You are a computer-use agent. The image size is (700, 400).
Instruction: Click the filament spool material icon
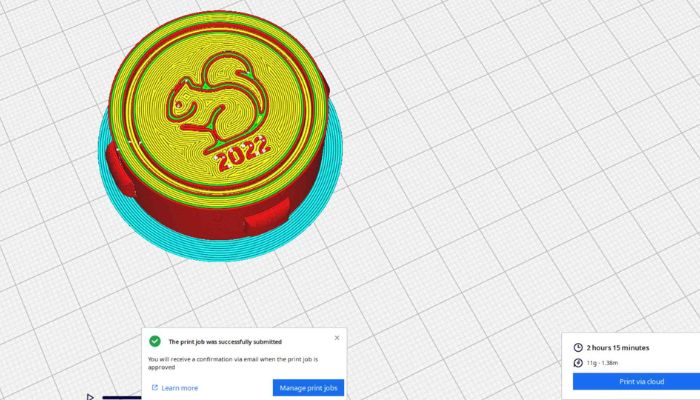click(578, 362)
